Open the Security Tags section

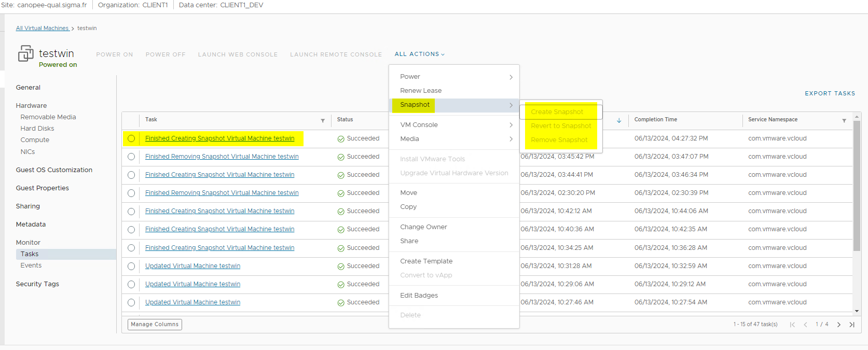pyautogui.click(x=37, y=284)
